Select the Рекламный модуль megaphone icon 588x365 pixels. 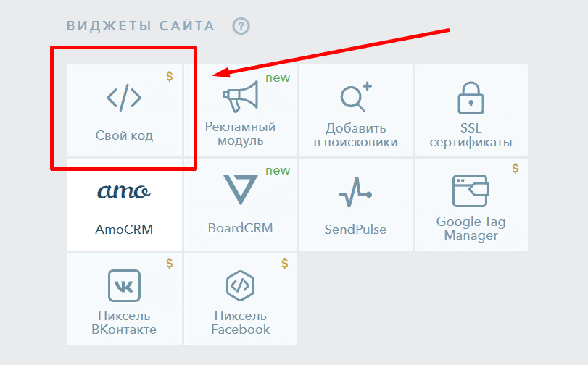coord(241,96)
